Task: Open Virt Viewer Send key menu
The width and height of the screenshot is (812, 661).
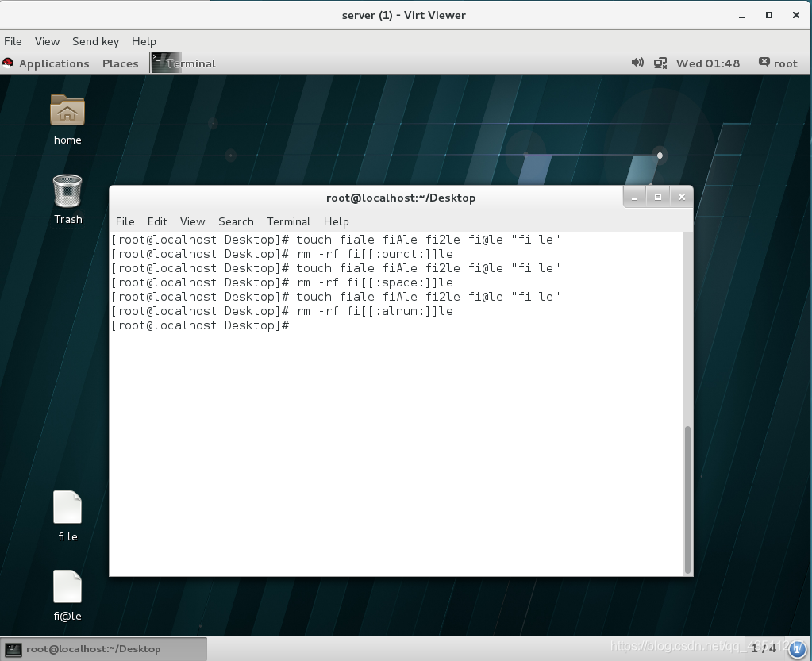Action: click(x=96, y=41)
